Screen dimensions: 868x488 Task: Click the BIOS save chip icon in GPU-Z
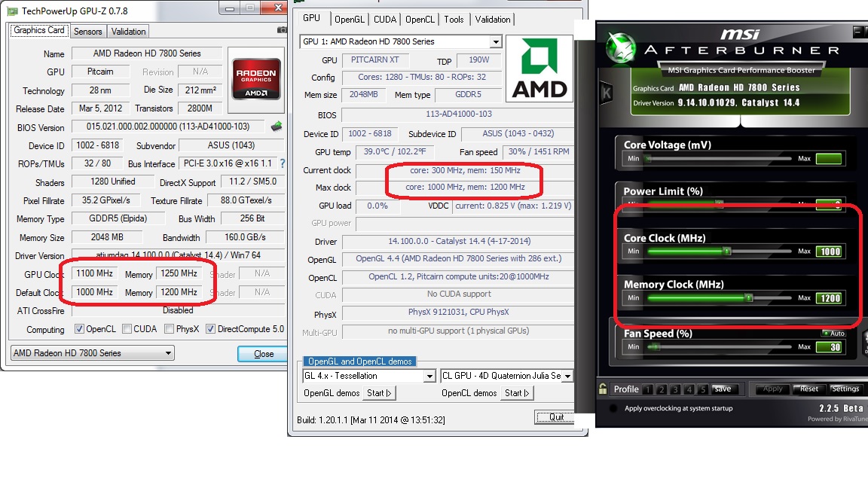(x=277, y=127)
